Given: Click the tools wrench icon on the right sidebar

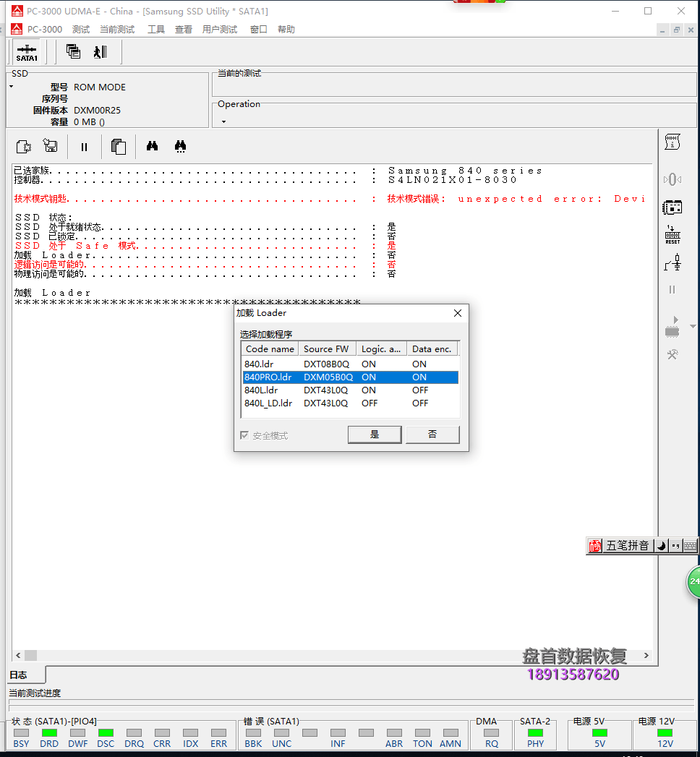Looking at the screenshot, I should click(x=672, y=355).
